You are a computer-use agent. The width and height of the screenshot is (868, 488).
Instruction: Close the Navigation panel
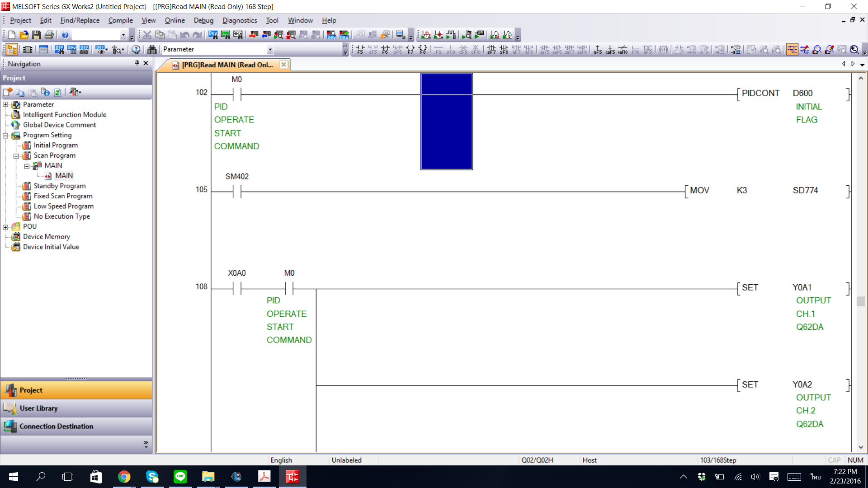tap(146, 63)
